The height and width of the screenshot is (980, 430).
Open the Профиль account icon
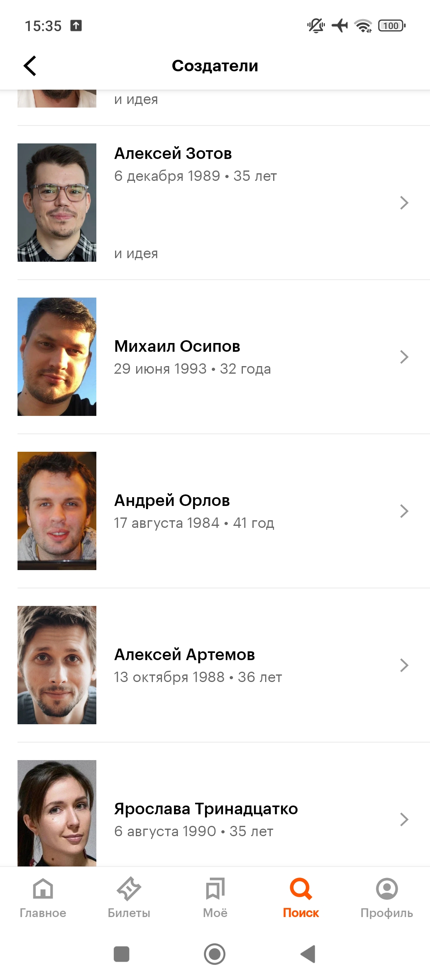(x=387, y=889)
